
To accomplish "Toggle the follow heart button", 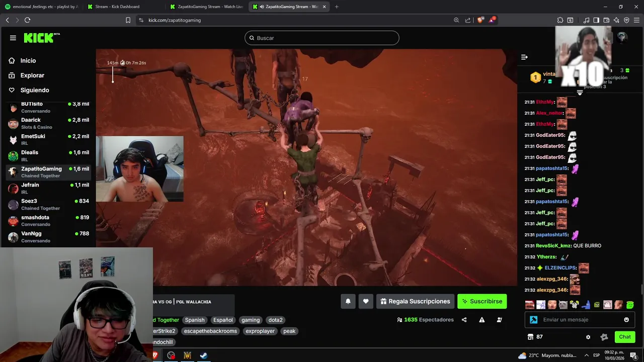I will [366, 301].
